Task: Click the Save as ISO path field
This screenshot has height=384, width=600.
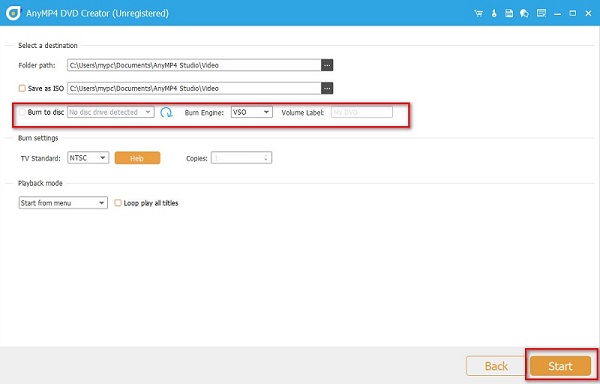Action: coord(194,88)
